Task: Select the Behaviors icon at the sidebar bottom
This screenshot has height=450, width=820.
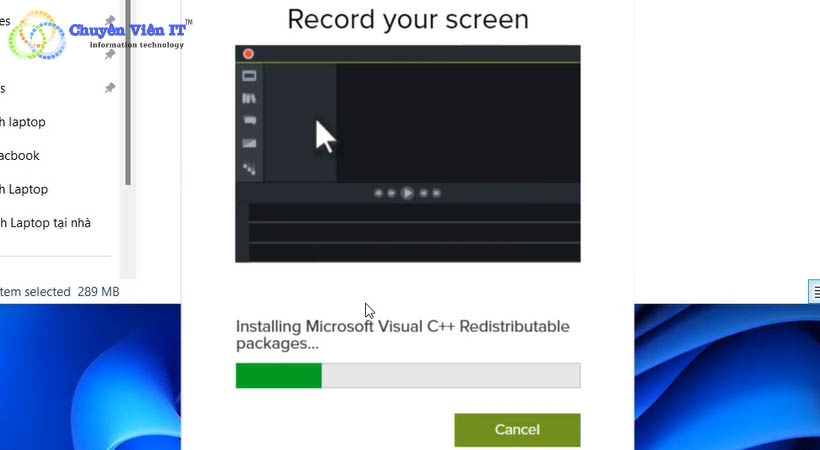Action: (x=249, y=168)
